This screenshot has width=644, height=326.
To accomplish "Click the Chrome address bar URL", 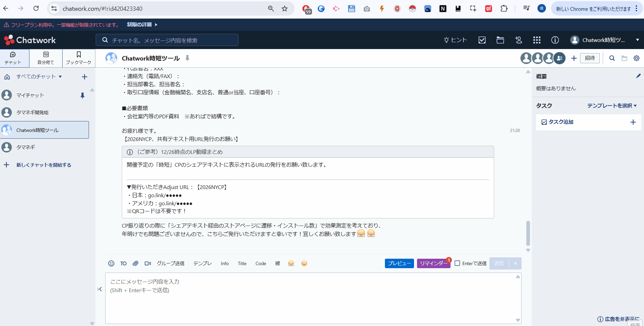I will coord(102,8).
